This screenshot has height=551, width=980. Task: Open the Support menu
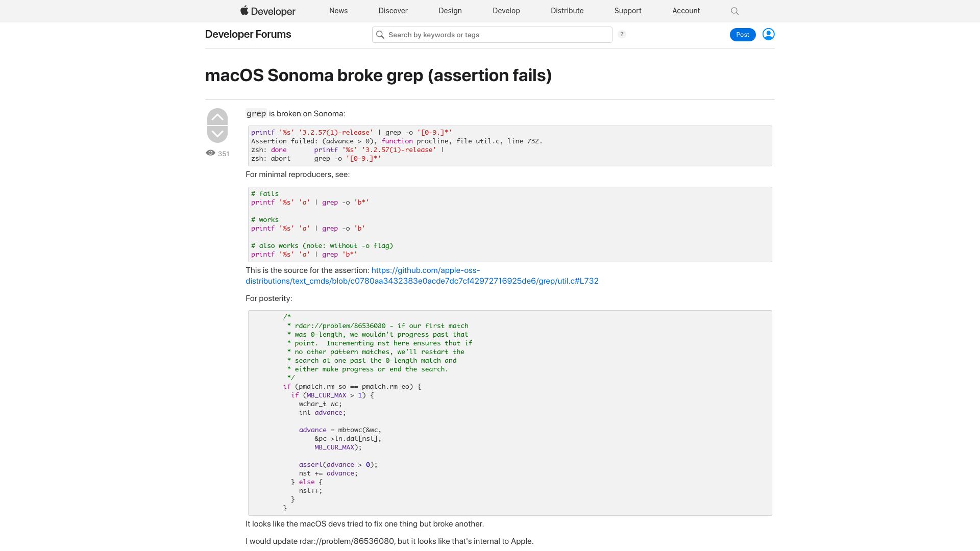628,11
